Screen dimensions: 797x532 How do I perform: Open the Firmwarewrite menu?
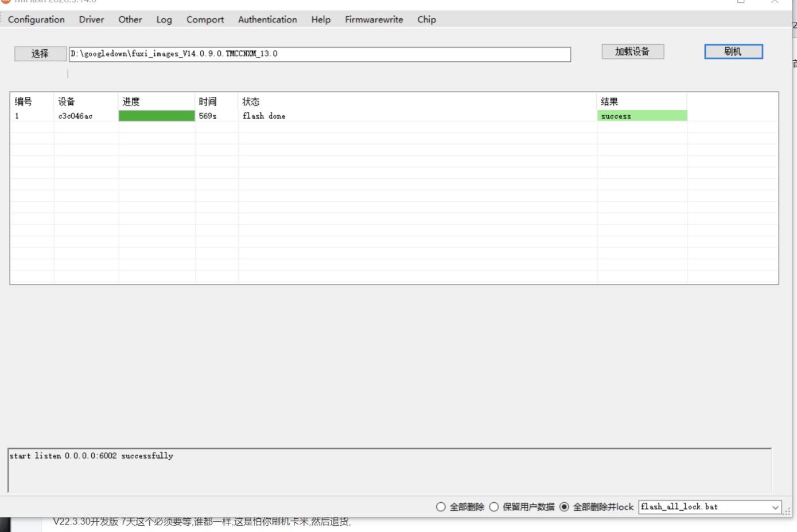coord(374,19)
